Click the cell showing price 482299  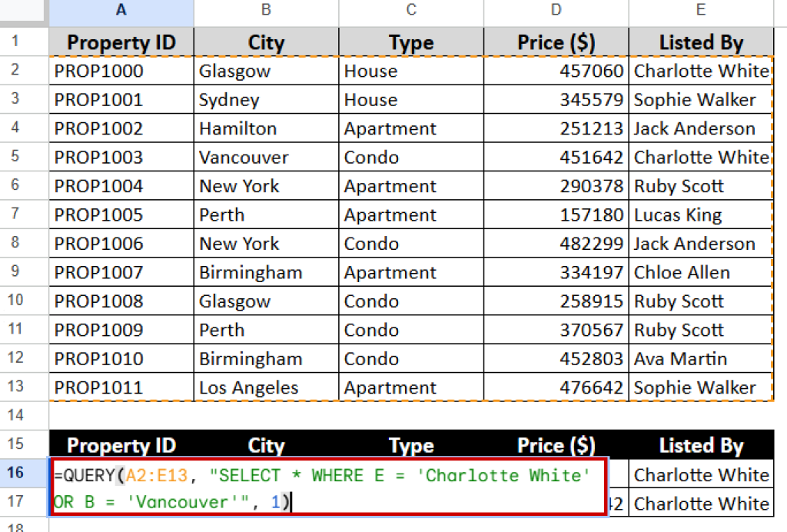click(556, 244)
